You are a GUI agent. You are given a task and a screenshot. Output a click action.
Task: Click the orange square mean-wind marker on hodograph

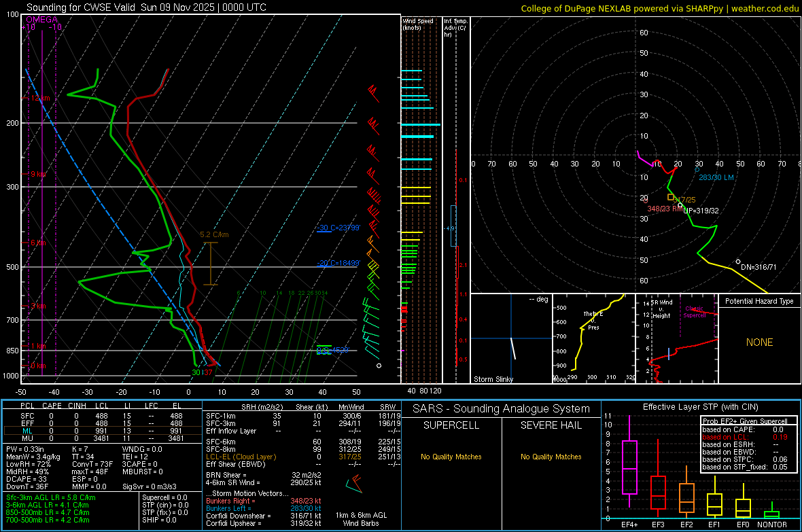click(x=671, y=197)
